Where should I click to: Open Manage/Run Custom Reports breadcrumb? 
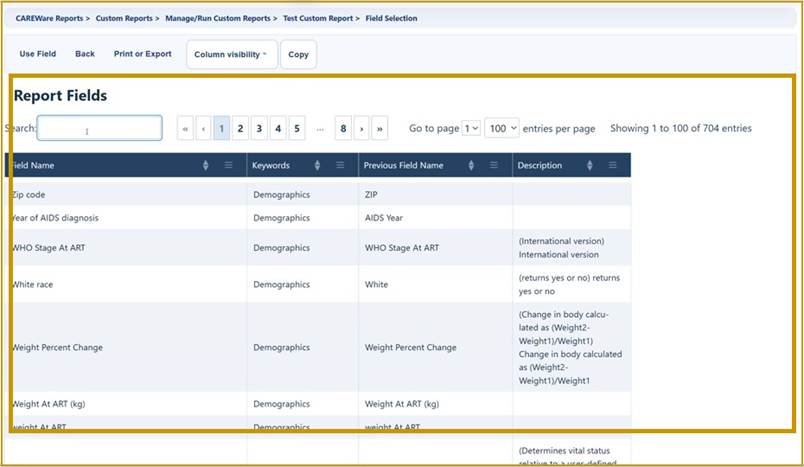[x=218, y=18]
